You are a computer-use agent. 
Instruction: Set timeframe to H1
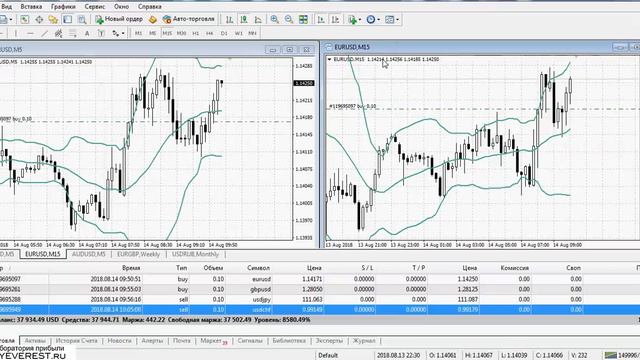click(196, 33)
